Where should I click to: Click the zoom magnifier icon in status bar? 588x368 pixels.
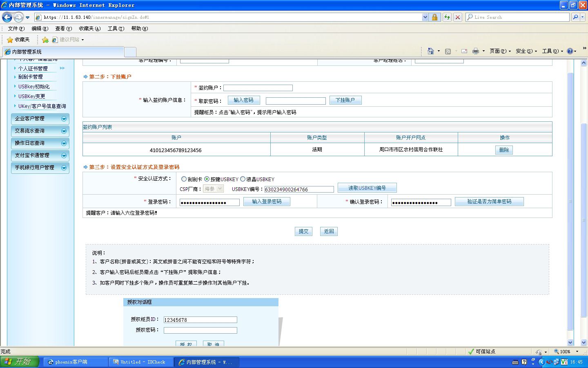click(556, 351)
